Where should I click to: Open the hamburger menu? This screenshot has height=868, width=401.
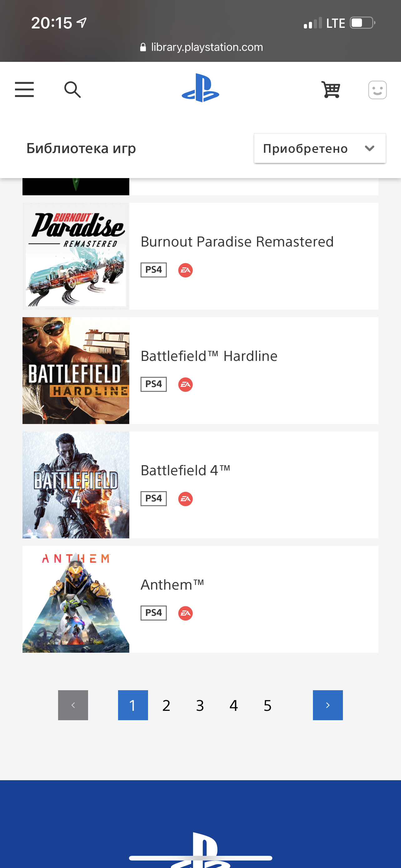pos(24,90)
